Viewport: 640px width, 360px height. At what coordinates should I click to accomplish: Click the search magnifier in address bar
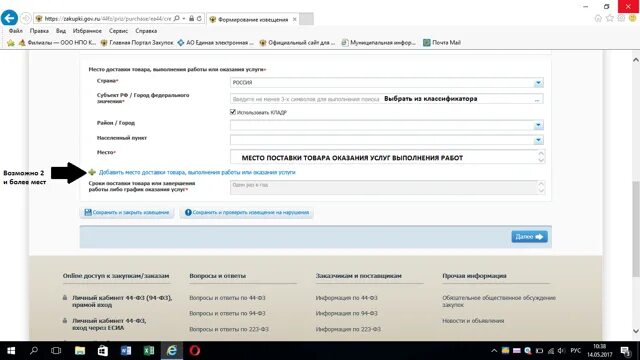tap(176, 18)
